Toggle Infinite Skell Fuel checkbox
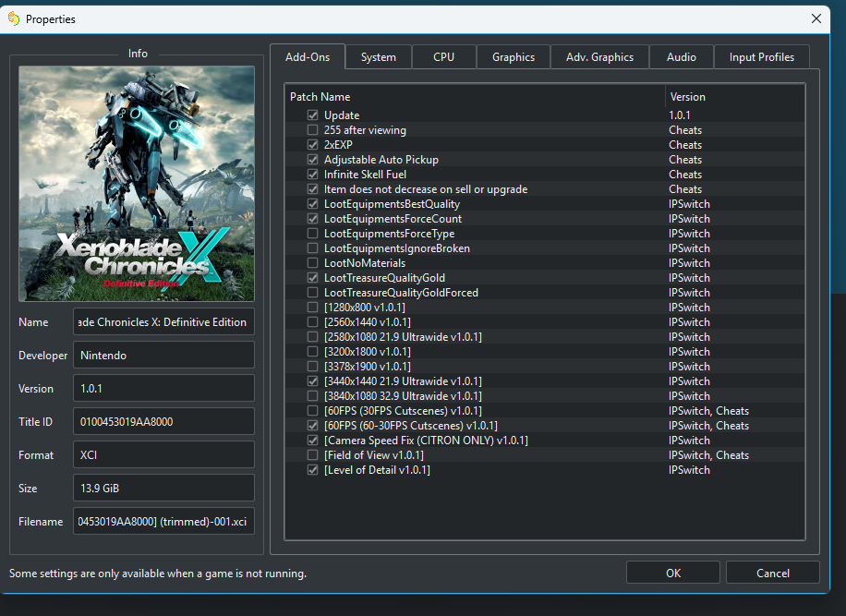The height and width of the screenshot is (616, 846). click(x=312, y=175)
